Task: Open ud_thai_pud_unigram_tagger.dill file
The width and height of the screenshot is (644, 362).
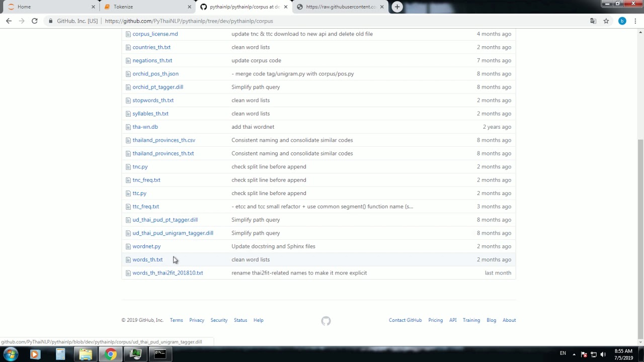Action: point(173,233)
